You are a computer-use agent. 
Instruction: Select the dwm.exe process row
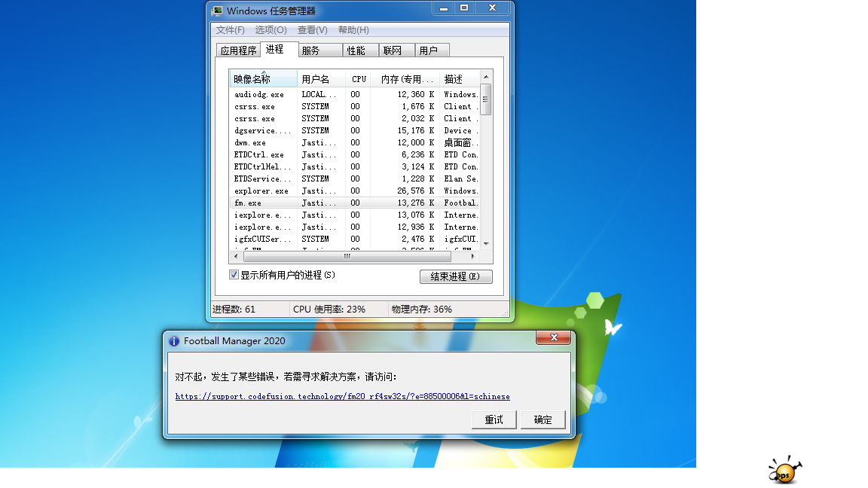pos(354,143)
